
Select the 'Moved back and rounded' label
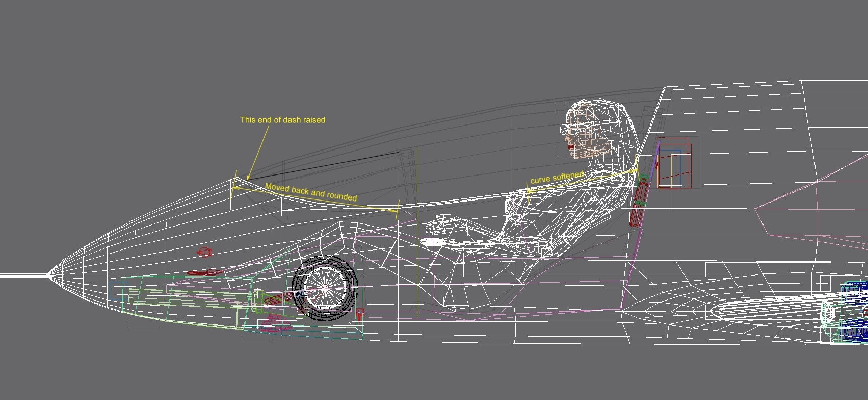310,192
